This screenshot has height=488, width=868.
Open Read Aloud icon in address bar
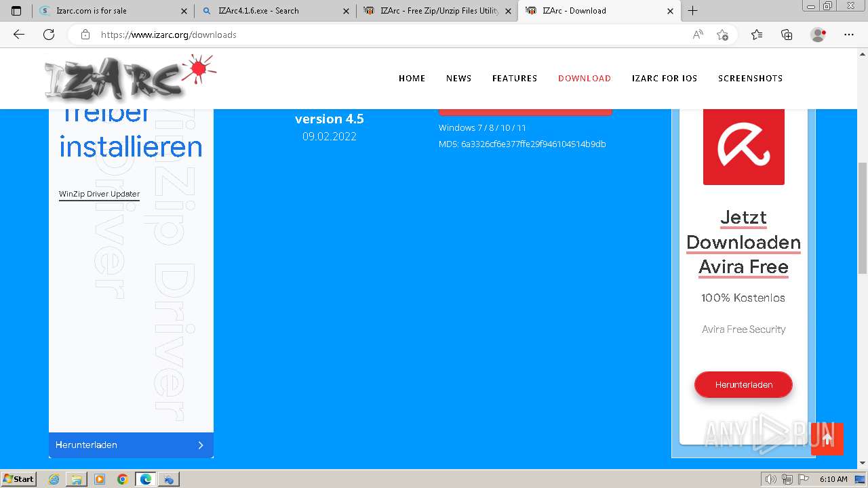[x=698, y=35]
